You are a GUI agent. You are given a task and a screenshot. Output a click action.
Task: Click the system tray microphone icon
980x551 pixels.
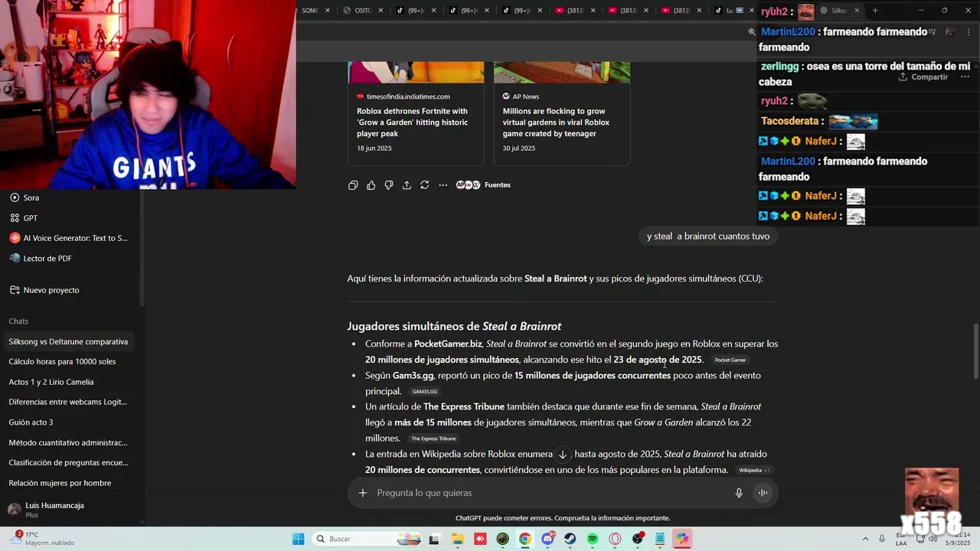[882, 540]
